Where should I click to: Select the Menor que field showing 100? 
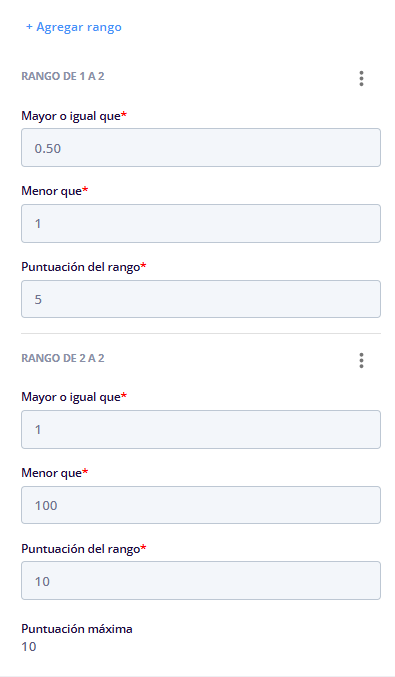(x=201, y=505)
